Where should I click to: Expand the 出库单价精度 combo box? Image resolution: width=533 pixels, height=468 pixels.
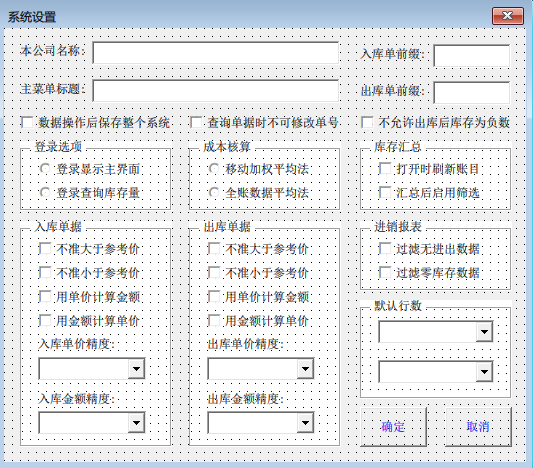(x=305, y=368)
